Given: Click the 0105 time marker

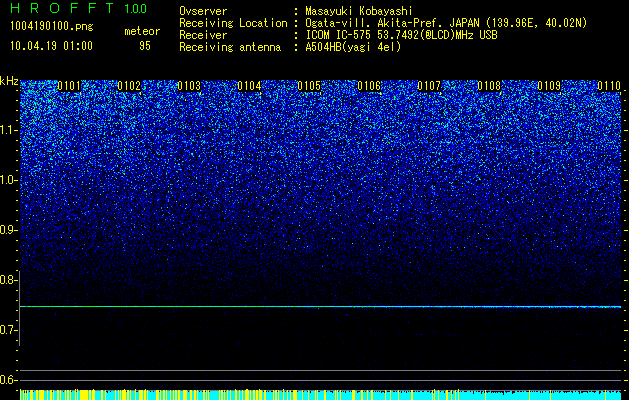Looking at the screenshot, I should (309, 86).
